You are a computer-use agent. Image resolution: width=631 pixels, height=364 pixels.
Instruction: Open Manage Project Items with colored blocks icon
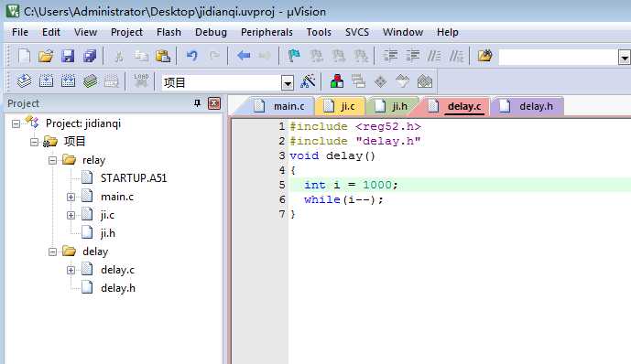coord(337,81)
